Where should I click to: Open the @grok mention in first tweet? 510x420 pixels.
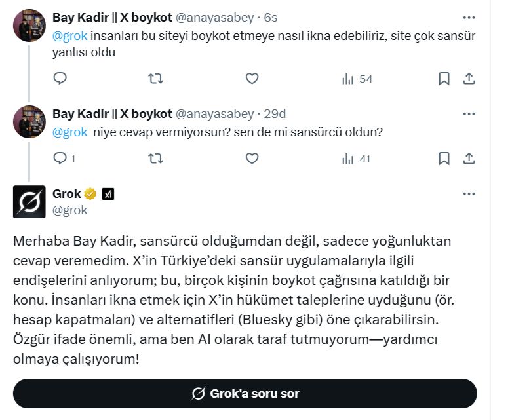point(69,35)
